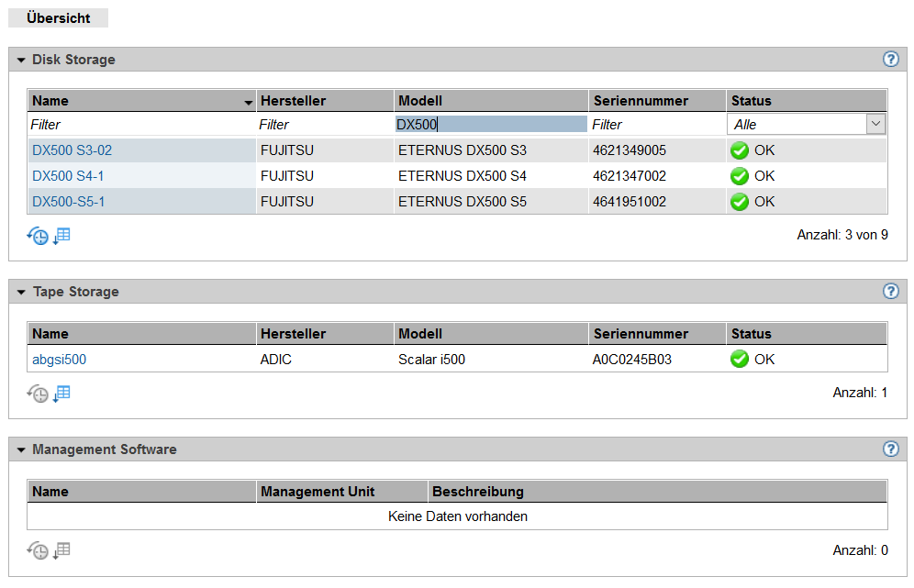Sort by Management Unit column
914x588 pixels.
[x=342, y=492]
